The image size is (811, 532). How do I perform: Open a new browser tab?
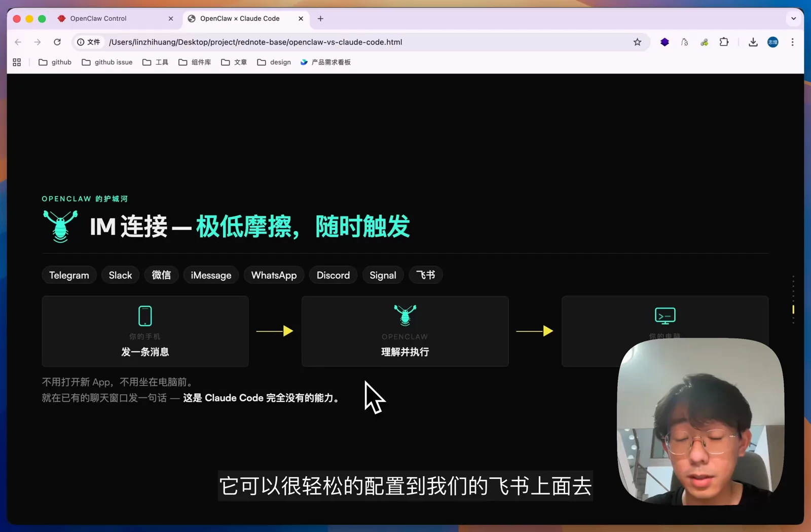[320, 19]
